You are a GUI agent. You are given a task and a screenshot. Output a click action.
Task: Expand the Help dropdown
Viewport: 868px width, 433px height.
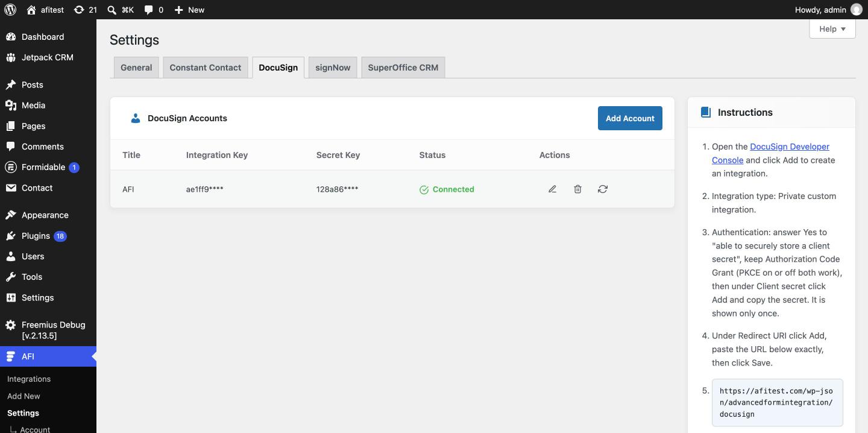pyautogui.click(x=832, y=29)
